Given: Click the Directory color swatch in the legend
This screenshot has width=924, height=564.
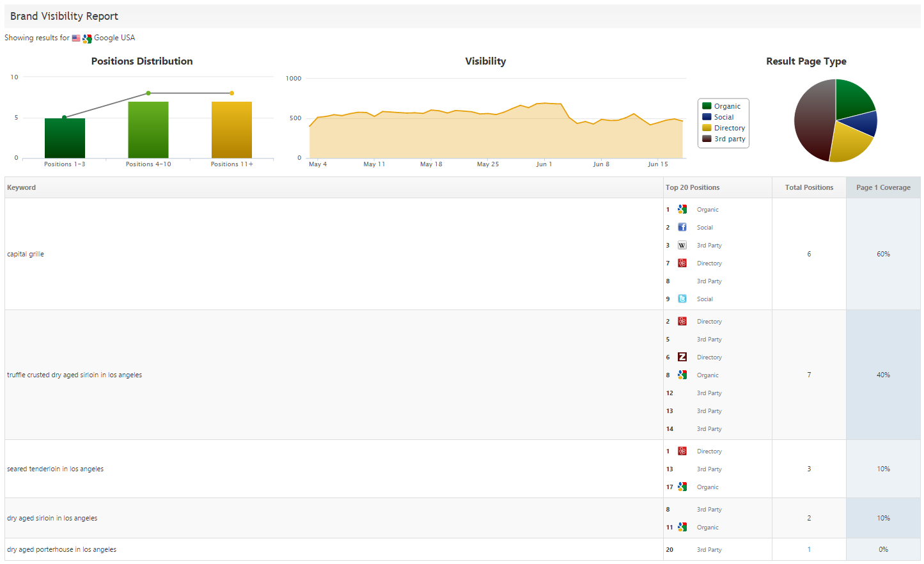Looking at the screenshot, I should 707,128.
